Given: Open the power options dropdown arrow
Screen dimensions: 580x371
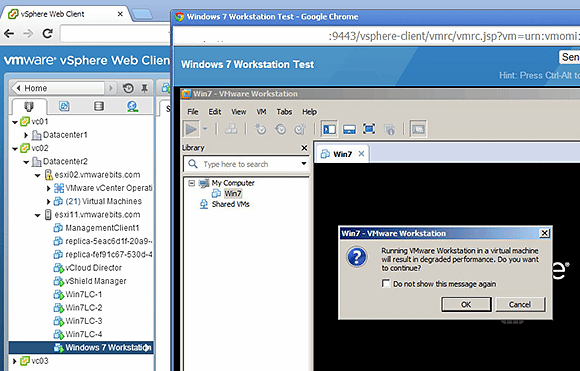Looking at the screenshot, I should [x=205, y=129].
